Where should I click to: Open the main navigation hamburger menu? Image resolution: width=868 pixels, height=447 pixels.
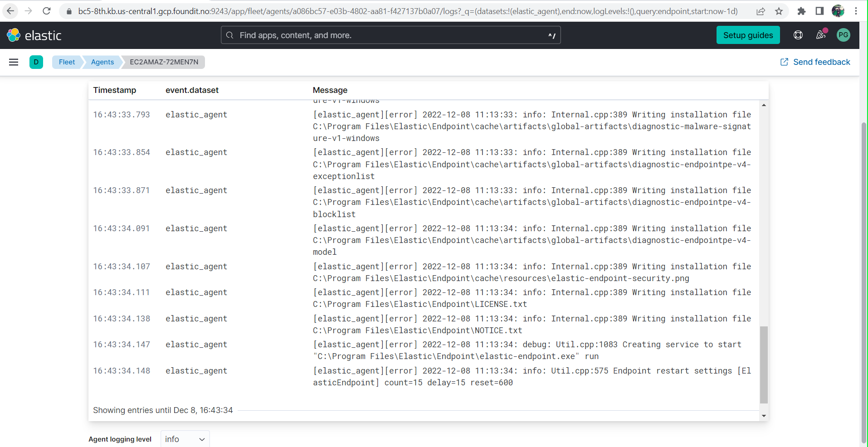coord(14,62)
